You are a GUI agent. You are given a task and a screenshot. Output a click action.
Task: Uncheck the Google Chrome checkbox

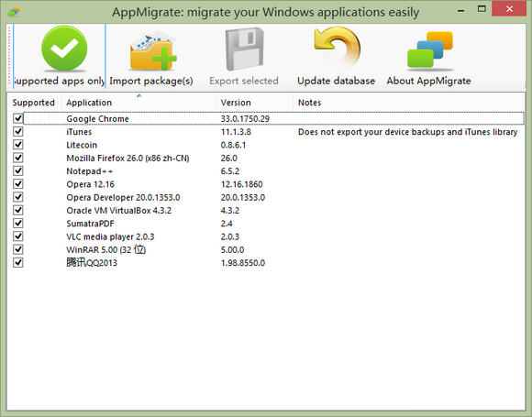18,118
